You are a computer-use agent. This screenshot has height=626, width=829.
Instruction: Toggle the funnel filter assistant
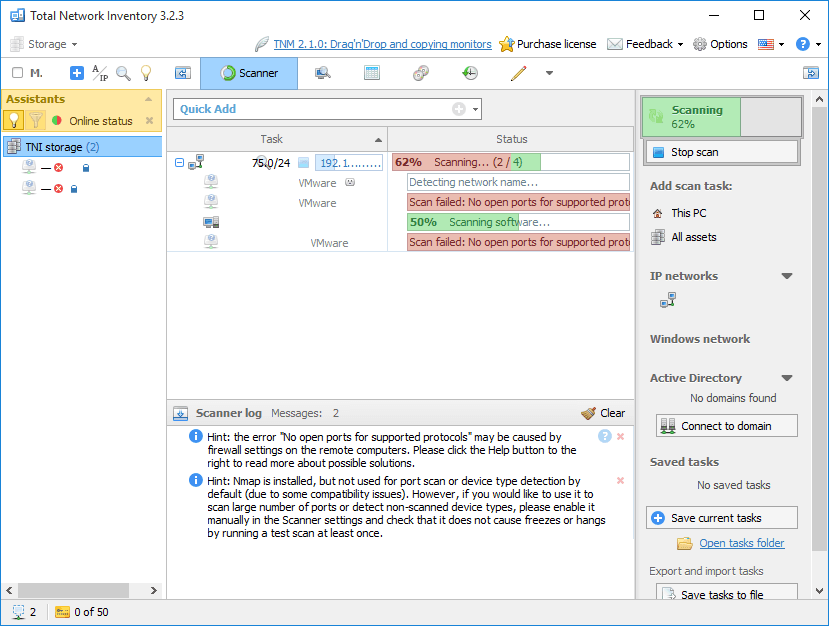pyautogui.click(x=36, y=121)
